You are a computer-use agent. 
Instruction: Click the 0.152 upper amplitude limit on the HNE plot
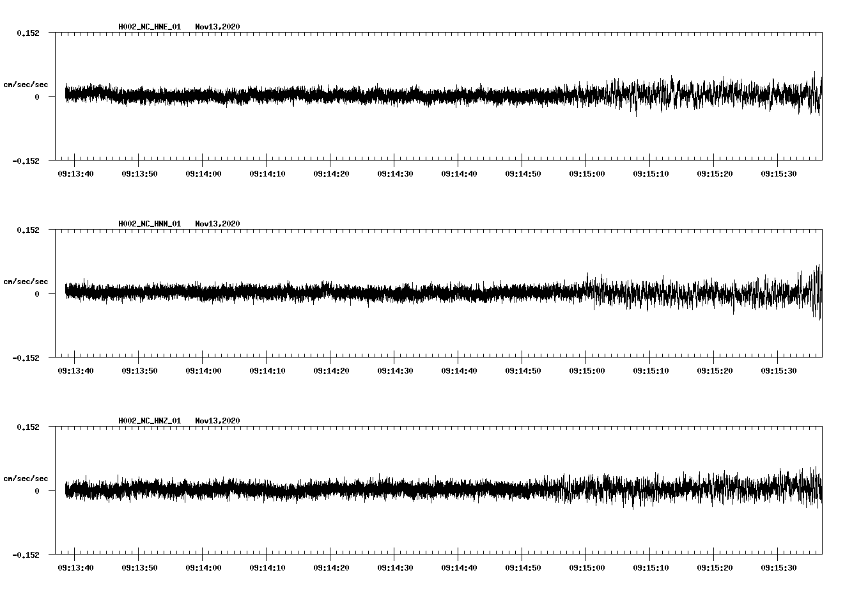pos(27,33)
